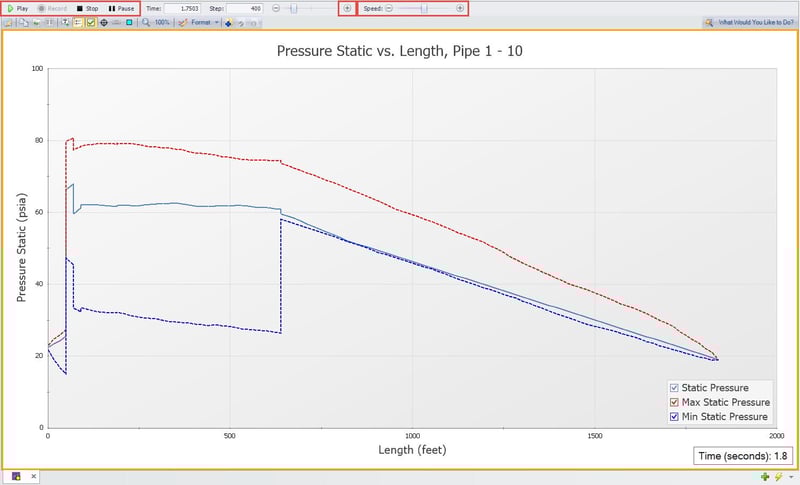Viewport: 800px width, 485px height.
Task: Click the zoom magnifier icon
Action: point(146,22)
